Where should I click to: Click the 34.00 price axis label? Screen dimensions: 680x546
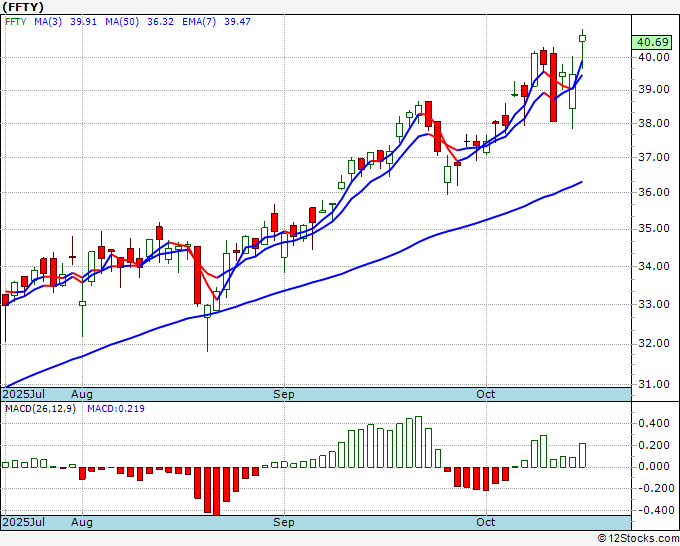(x=654, y=266)
